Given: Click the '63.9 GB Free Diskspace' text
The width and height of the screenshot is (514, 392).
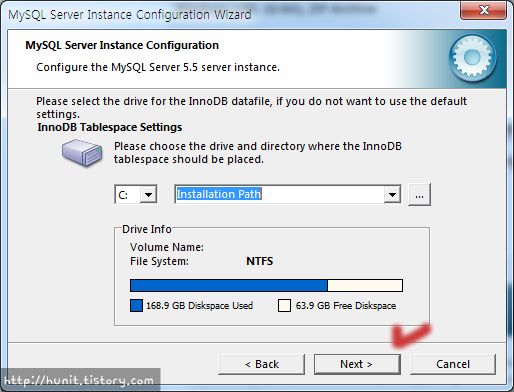Looking at the screenshot, I should pos(346,306).
